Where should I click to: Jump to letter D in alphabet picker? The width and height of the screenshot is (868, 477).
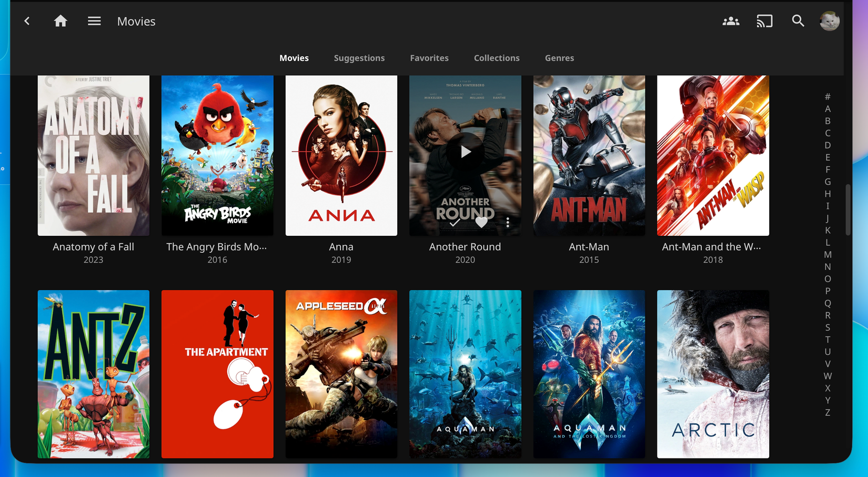click(827, 145)
